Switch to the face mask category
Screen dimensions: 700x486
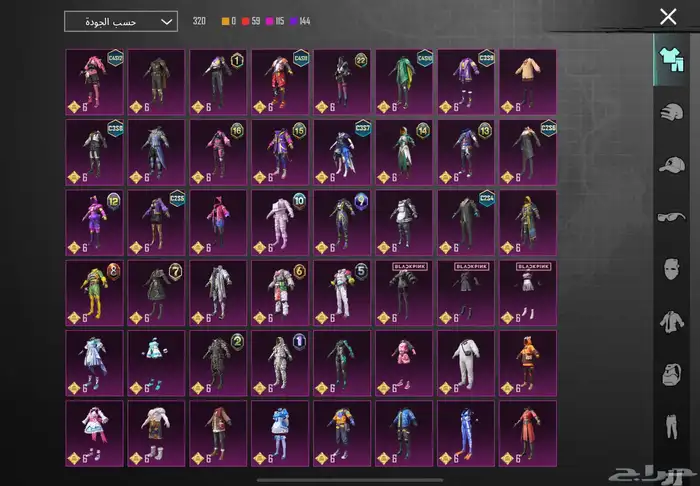click(x=672, y=269)
